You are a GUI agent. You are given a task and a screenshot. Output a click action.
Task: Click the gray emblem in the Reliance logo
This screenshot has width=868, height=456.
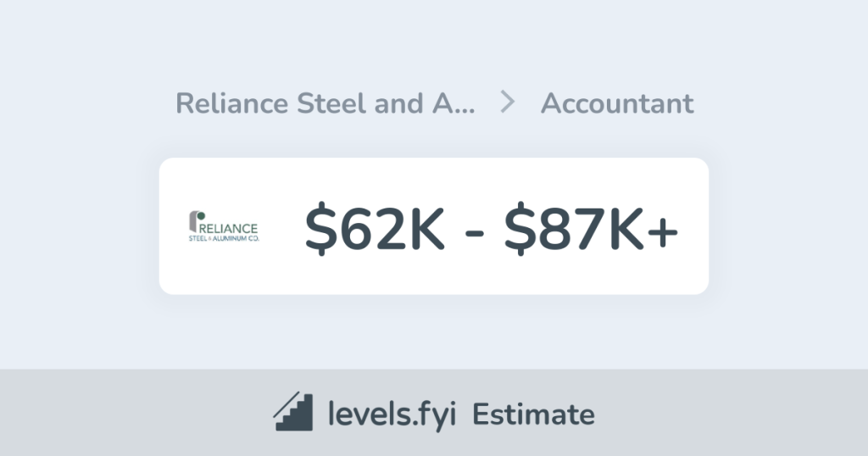click(192, 220)
